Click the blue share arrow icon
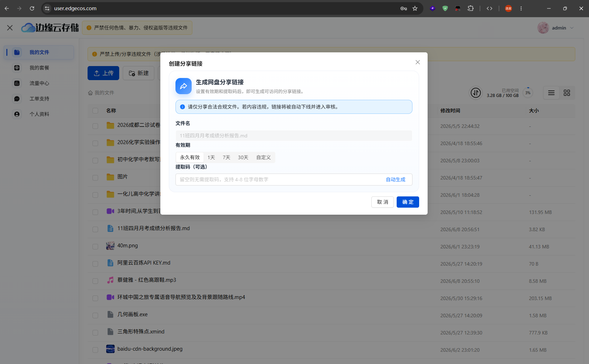 click(184, 86)
